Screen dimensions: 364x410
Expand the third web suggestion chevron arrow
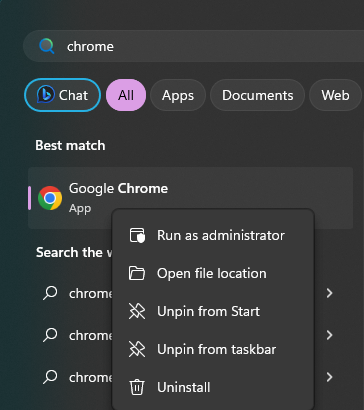coord(329,377)
